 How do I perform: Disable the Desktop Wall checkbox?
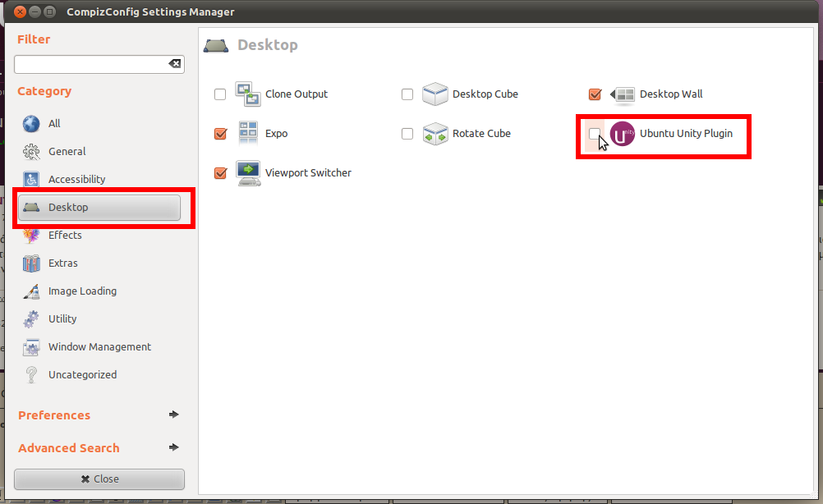click(595, 94)
